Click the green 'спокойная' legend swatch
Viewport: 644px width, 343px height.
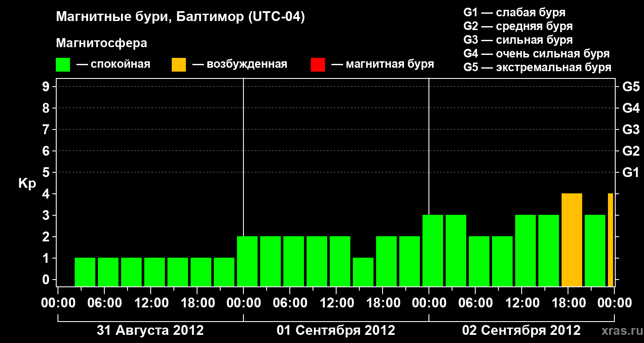coord(63,65)
